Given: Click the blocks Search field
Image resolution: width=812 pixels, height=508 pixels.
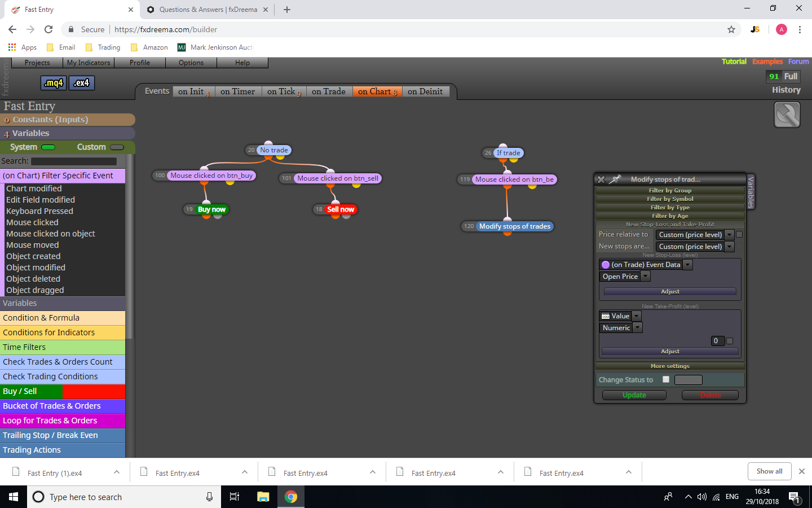Looking at the screenshot, I should point(74,161).
